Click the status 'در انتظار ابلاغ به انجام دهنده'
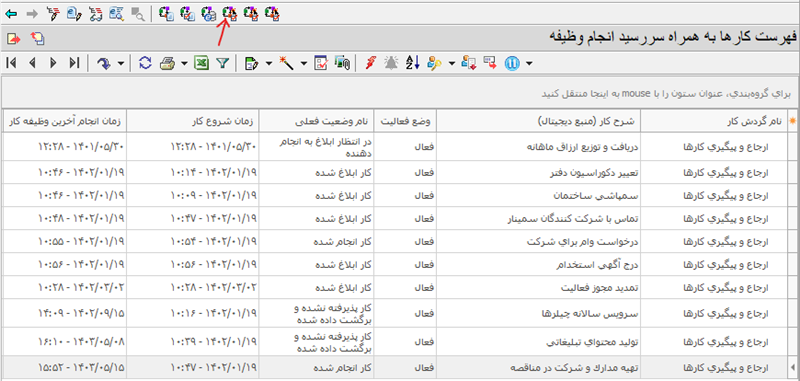This screenshot has height=381, width=800. 327,147
